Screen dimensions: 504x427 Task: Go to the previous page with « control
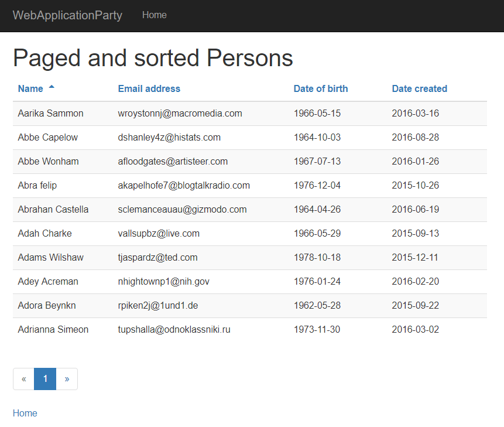point(23,378)
